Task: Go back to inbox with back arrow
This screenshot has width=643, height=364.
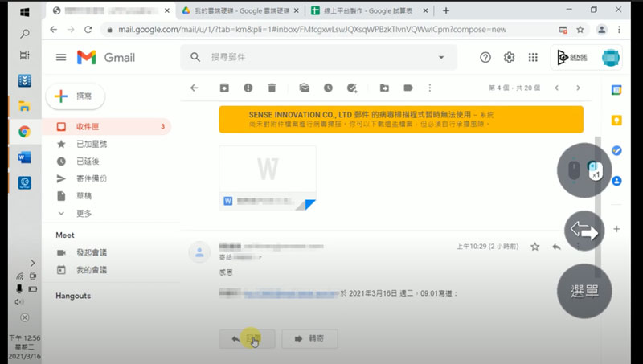Action: (195, 88)
